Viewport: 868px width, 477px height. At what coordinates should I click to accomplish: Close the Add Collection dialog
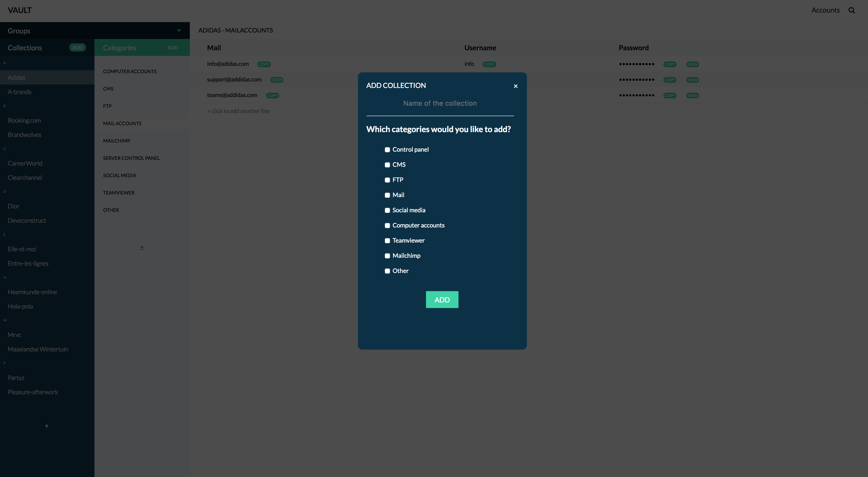[515, 86]
